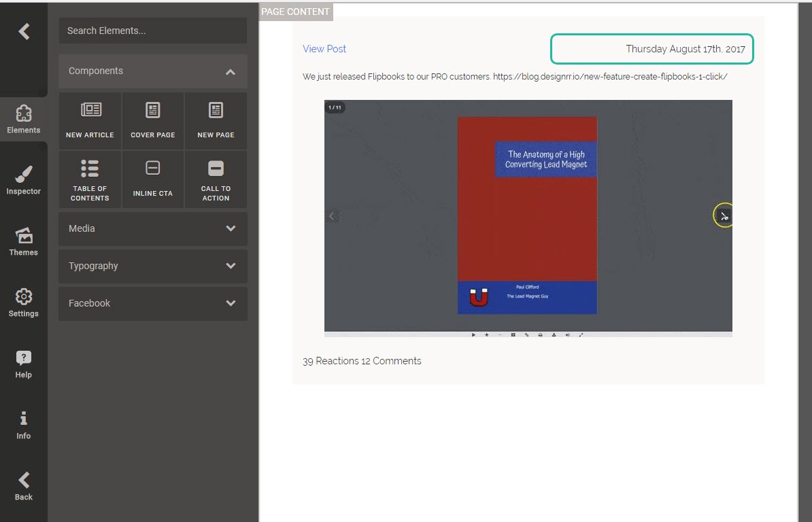
Task: Click the flipbook share link icon
Action: click(x=526, y=334)
